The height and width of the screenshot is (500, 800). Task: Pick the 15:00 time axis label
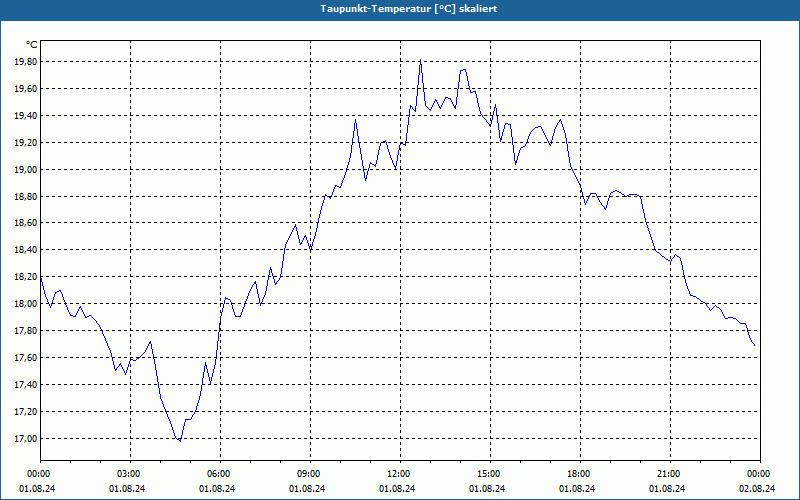[x=488, y=474]
